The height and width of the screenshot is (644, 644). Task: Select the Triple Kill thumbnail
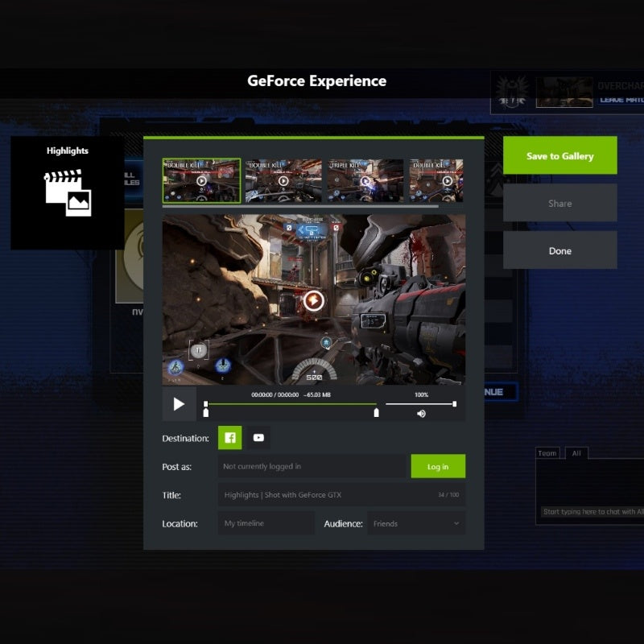365,180
